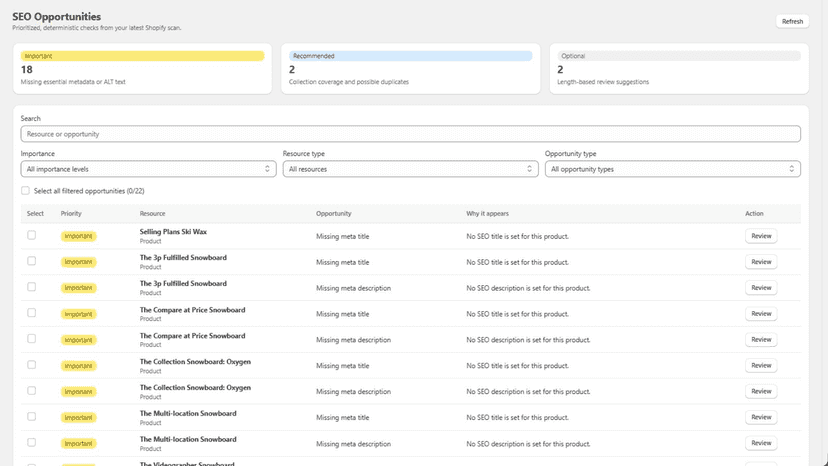Review Selling Plans Ski Wax opportunity
The height and width of the screenshot is (466, 828).
pos(761,236)
